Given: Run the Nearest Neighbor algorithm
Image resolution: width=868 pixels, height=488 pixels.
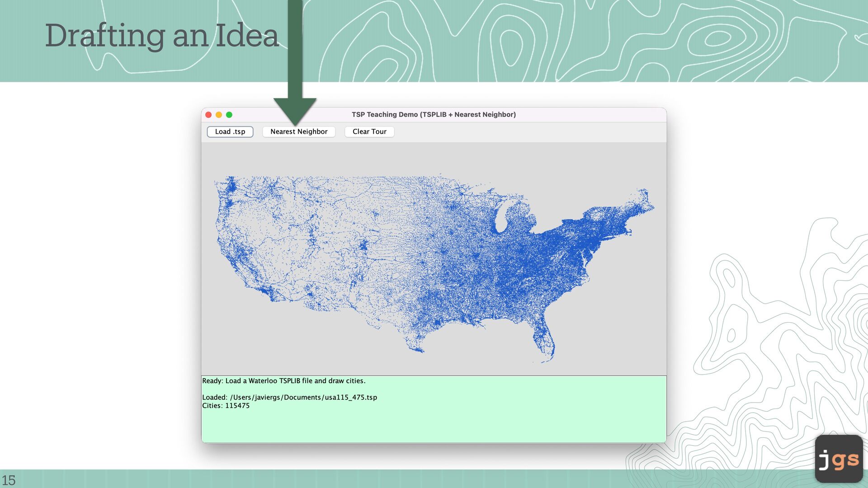Looking at the screenshot, I should point(298,131).
